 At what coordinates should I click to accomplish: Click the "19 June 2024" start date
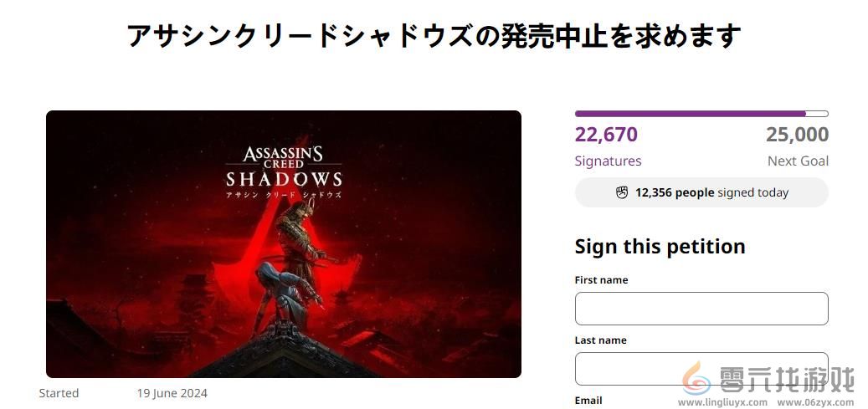[172, 393]
